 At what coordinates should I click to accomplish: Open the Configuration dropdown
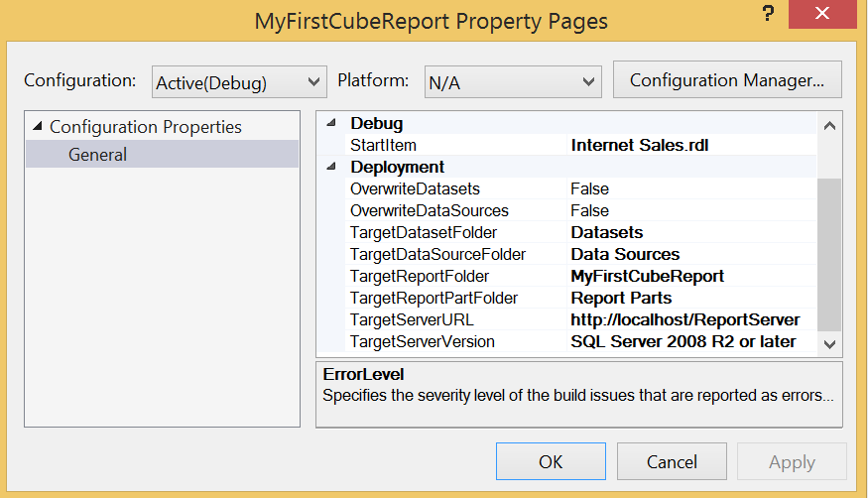pyautogui.click(x=239, y=82)
